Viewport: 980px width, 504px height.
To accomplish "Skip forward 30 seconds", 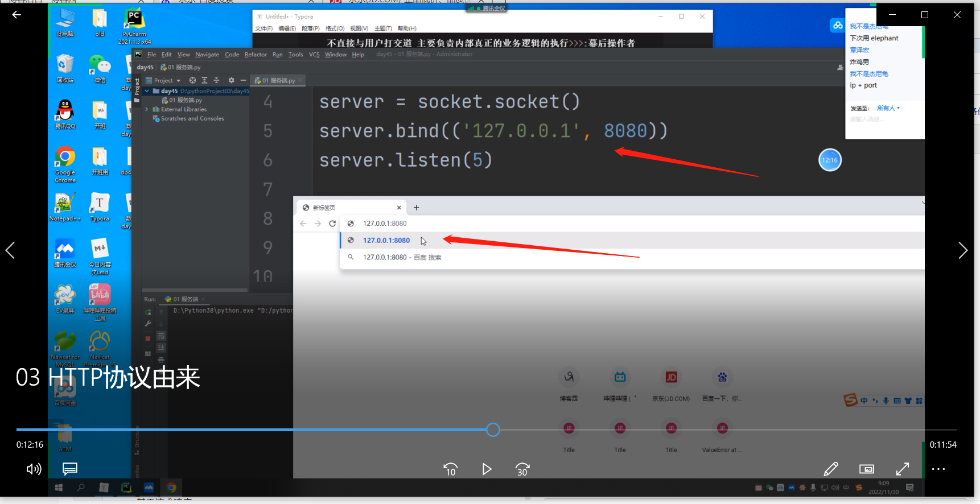I will (522, 469).
